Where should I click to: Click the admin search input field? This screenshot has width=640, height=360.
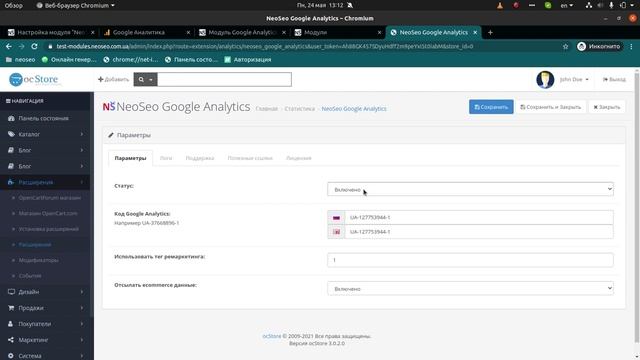pos(224,79)
